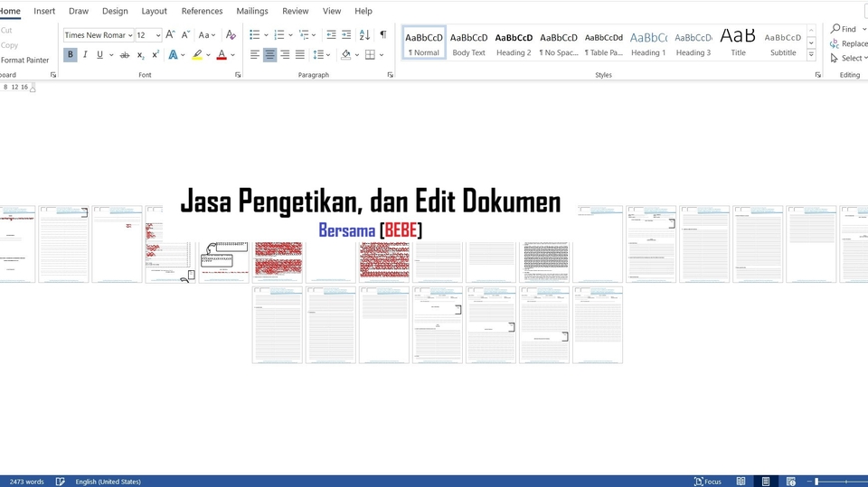Open the Design tab
Viewport: 868px width, 487px height.
tap(115, 11)
